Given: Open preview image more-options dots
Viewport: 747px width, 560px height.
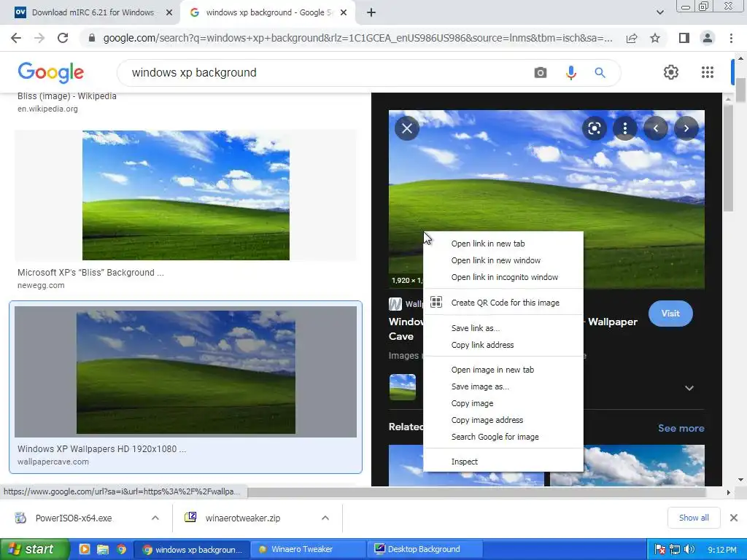Looking at the screenshot, I should point(624,128).
